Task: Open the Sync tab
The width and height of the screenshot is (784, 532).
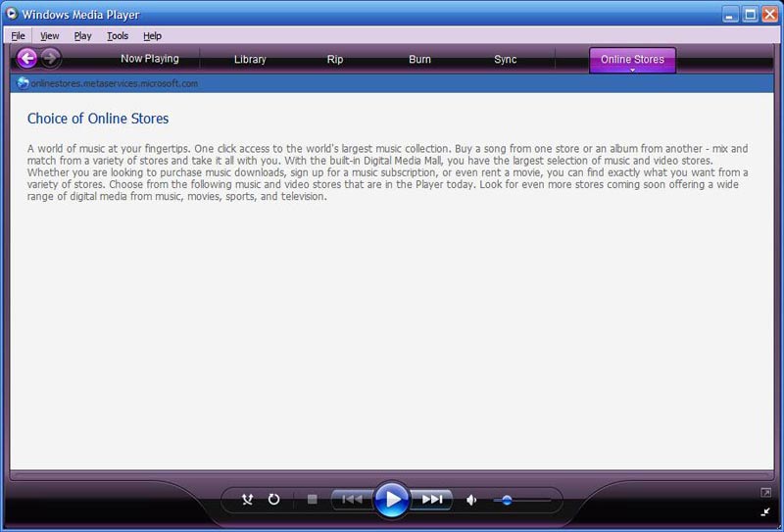Action: pos(505,60)
